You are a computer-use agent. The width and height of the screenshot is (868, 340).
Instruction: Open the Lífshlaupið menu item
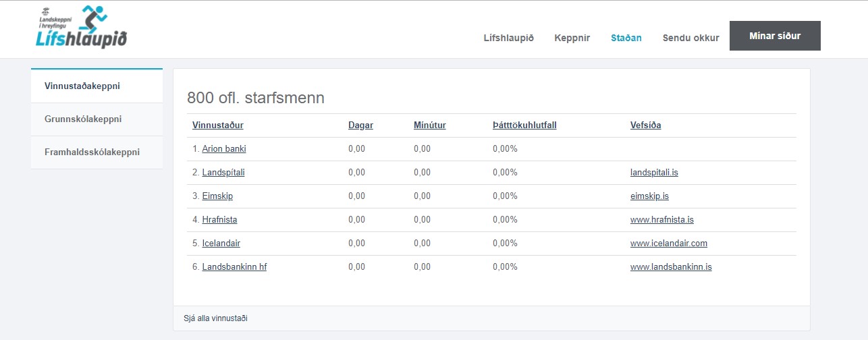click(x=509, y=38)
